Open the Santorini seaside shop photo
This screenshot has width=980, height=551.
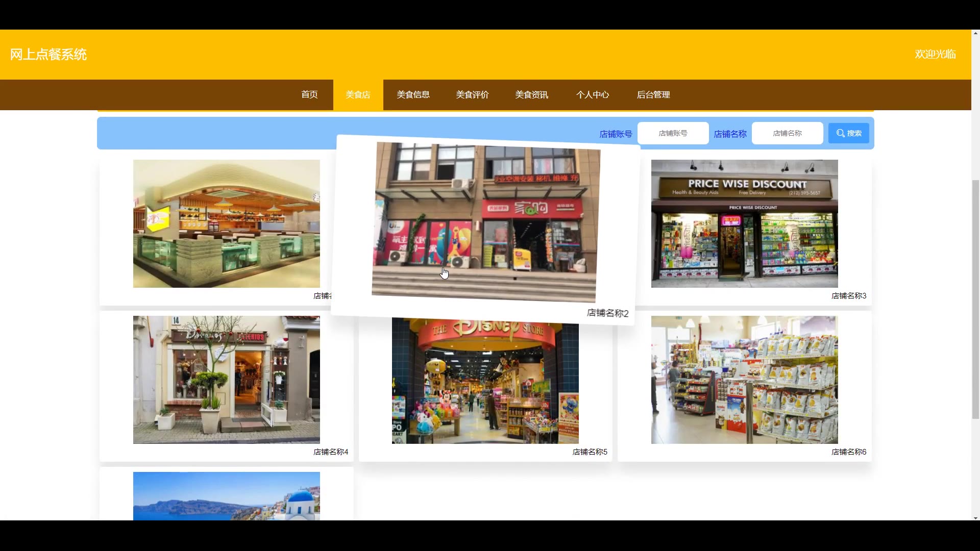227,496
